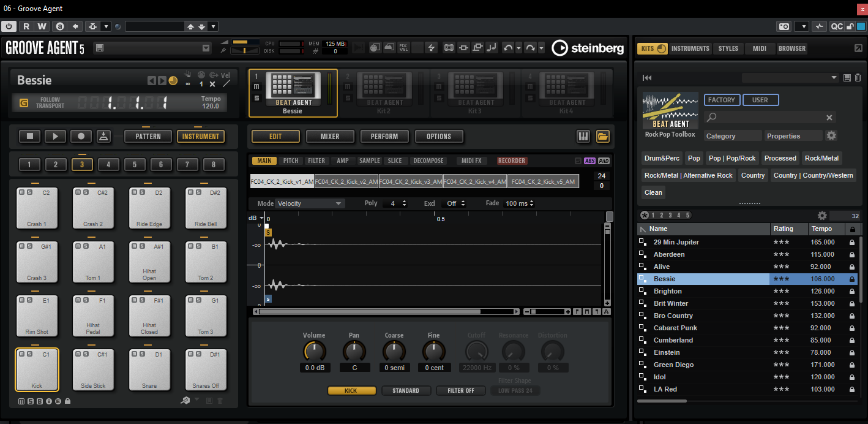Click the OPTIONS button
This screenshot has width=868, height=424.
[439, 137]
